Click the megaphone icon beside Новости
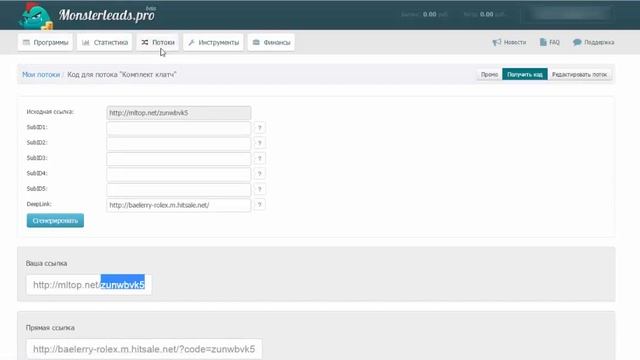The image size is (640, 360). pyautogui.click(x=497, y=42)
